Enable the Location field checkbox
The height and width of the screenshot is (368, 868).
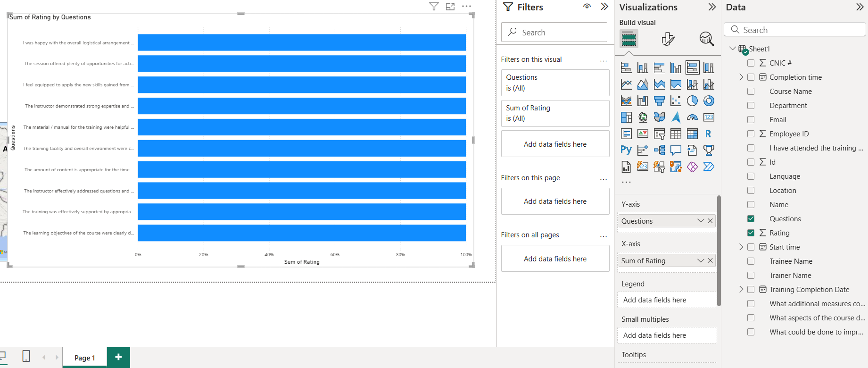pyautogui.click(x=751, y=191)
